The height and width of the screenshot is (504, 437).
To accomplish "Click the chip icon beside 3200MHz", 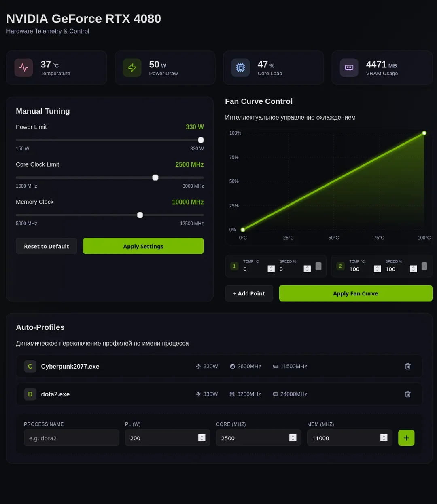I will point(232,394).
